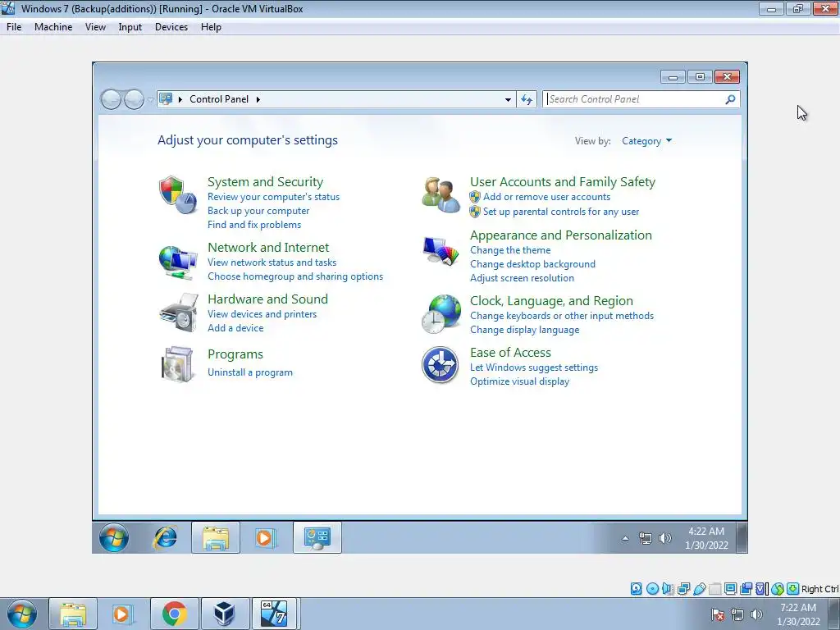Screen dimensions: 840x630
Task: Open the VirtualBox File menu
Action: pos(14,27)
